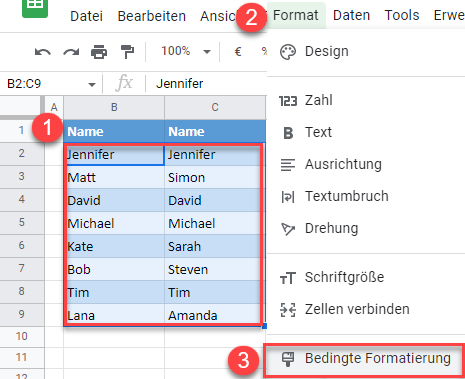
Task: Select column A header
Action: coord(54,107)
